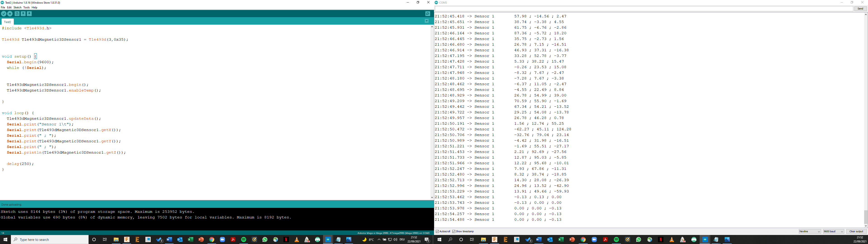Click the Upload sketch arrow icon
868x244 pixels.
pos(10,14)
